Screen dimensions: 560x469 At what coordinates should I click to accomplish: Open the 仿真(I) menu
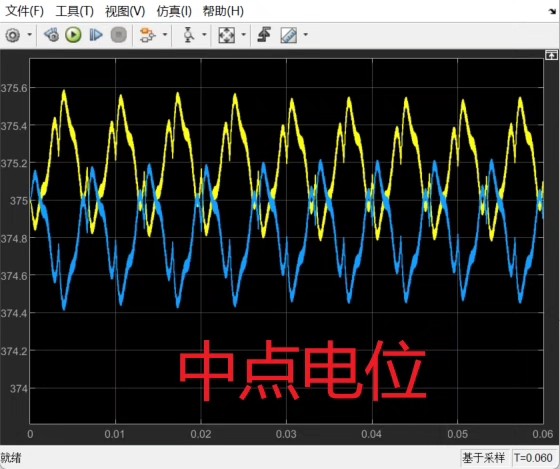[174, 11]
